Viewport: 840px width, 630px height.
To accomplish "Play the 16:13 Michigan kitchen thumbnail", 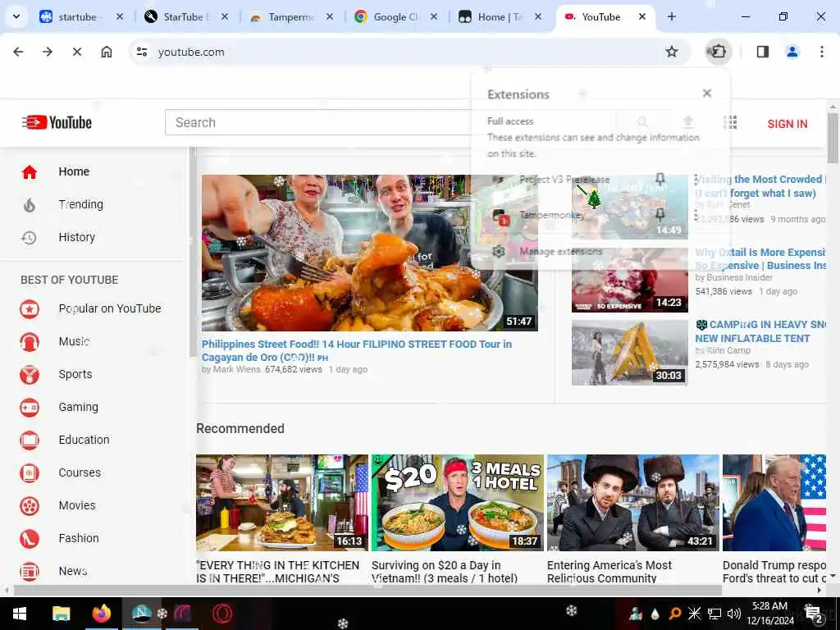I will 282,503.
